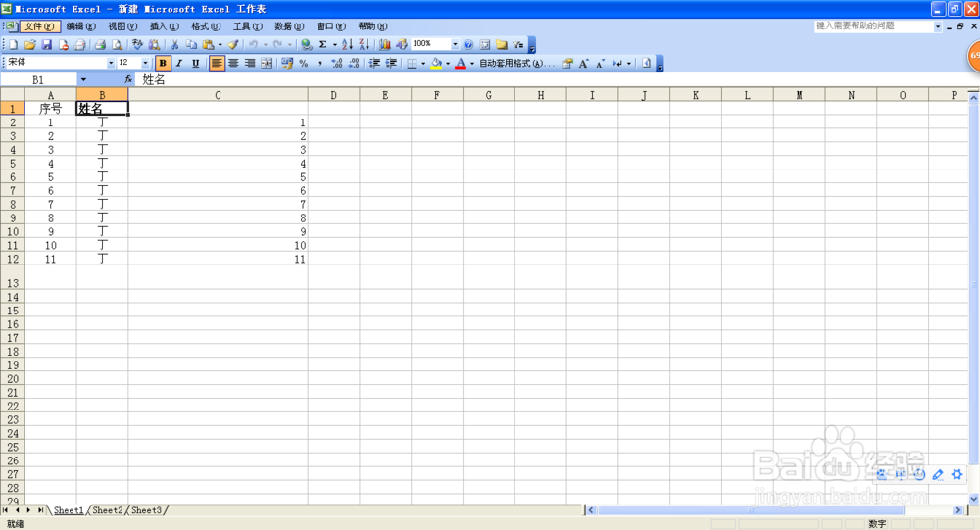This screenshot has height=530, width=980.
Task: Open the 文件 menu
Action: [x=40, y=26]
